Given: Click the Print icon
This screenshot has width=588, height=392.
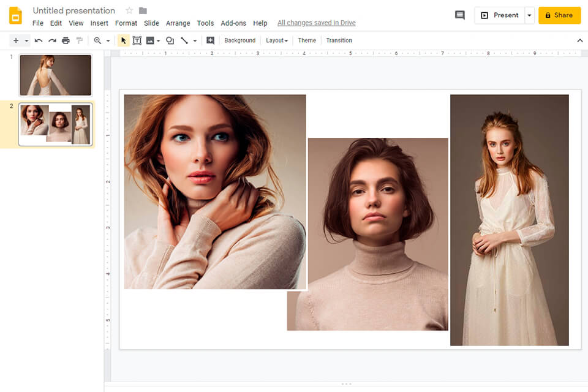Looking at the screenshot, I should pos(66,40).
